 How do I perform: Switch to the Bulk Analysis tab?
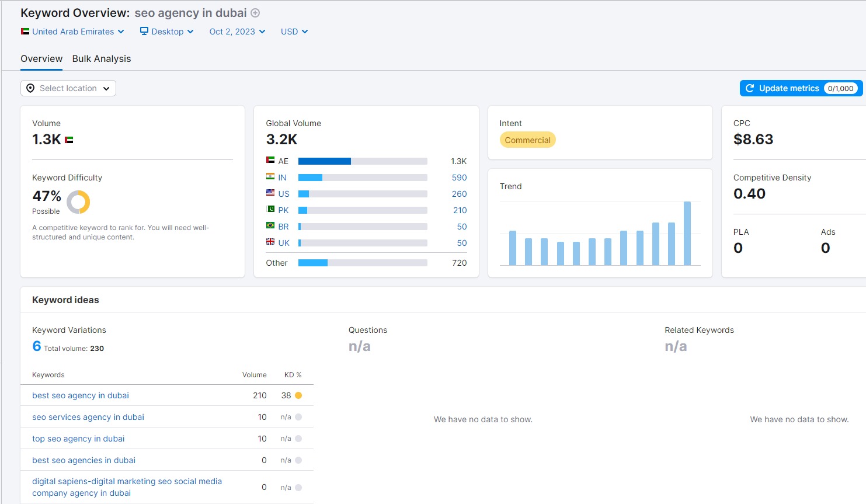(102, 58)
